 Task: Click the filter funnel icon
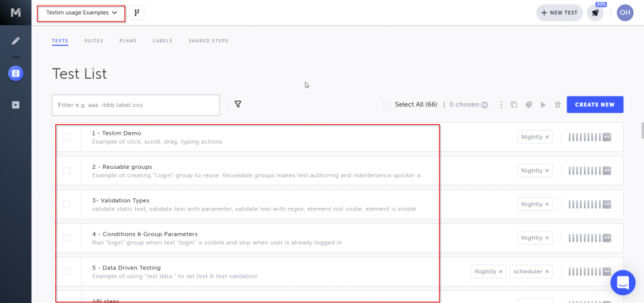click(x=238, y=104)
